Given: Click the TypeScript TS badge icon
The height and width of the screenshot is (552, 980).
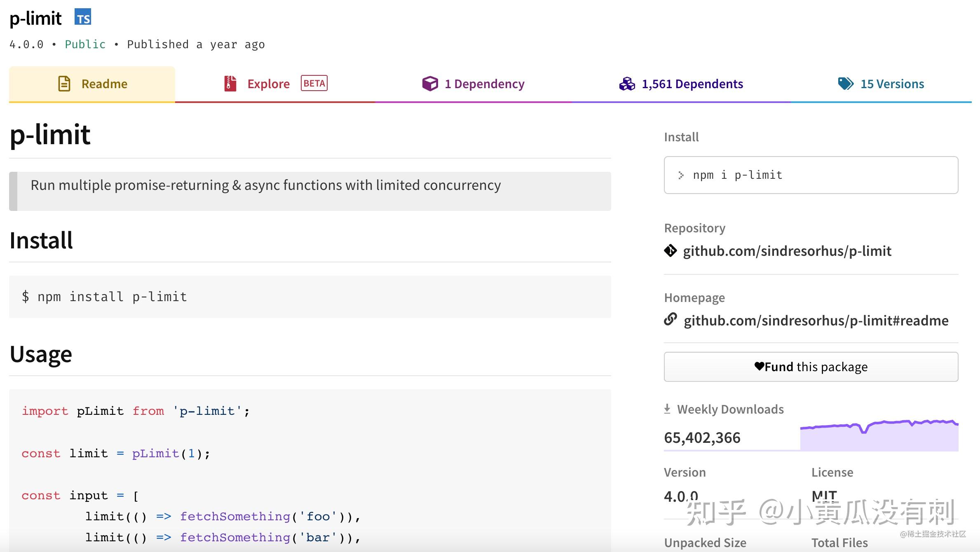Looking at the screenshot, I should click(83, 17).
